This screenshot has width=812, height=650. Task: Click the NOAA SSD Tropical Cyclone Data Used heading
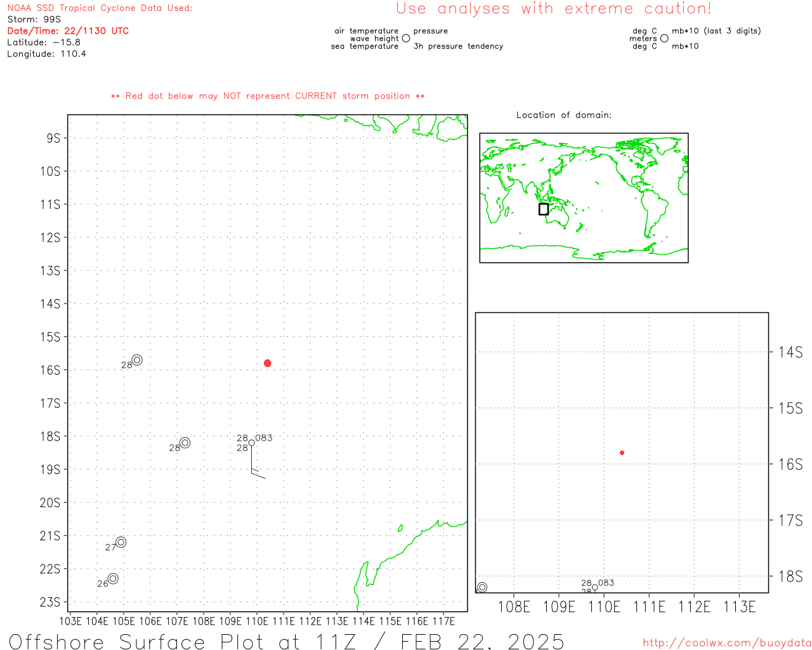point(100,8)
